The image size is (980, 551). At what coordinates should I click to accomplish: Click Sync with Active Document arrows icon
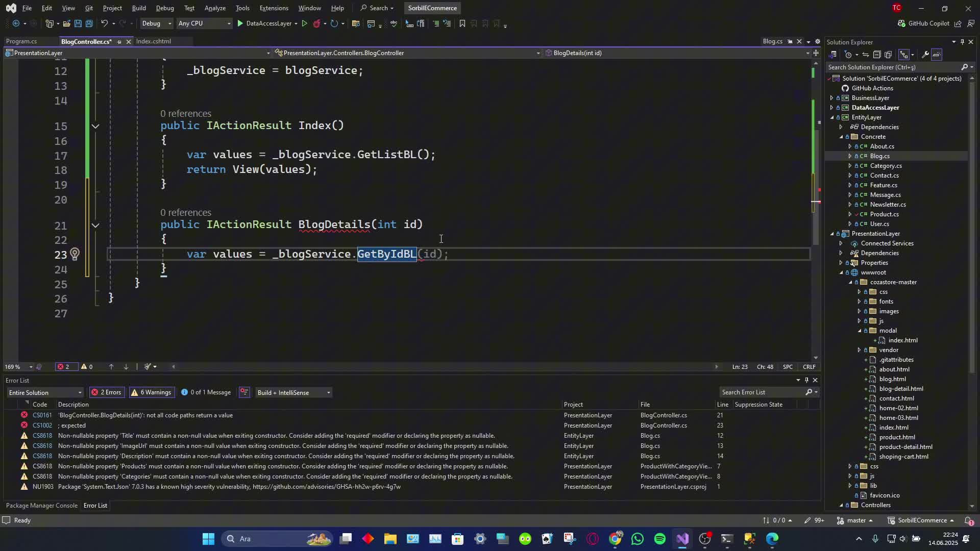pyautogui.click(x=865, y=55)
